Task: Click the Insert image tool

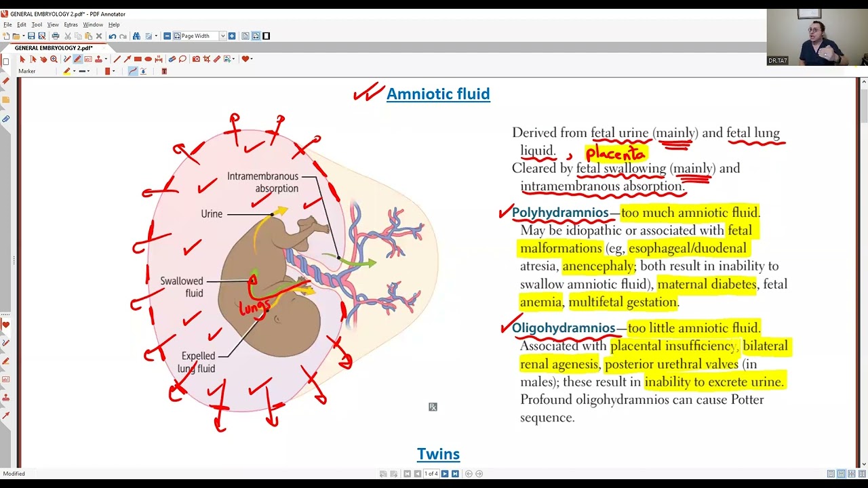Action: pyautogui.click(x=227, y=59)
